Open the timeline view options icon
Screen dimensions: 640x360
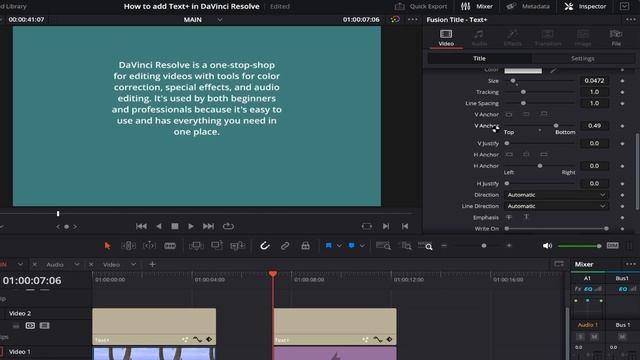[x=559, y=264]
